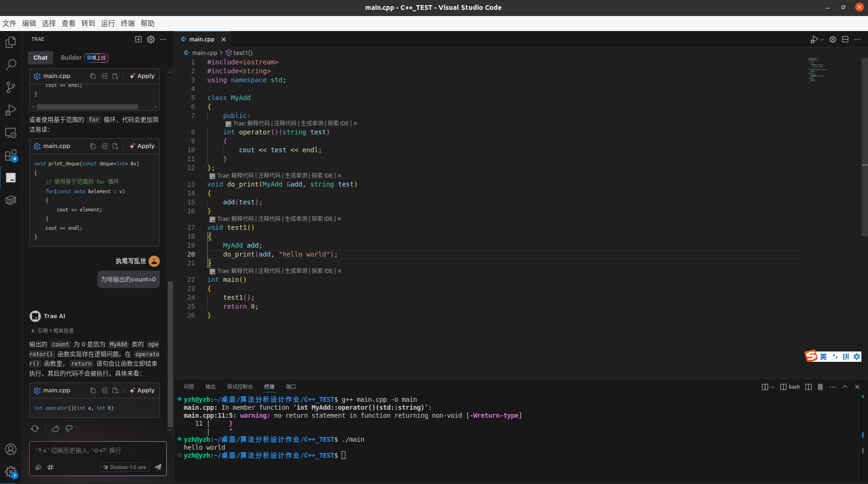
Task: Click the # context icon in chat input
Action: [x=50, y=467]
